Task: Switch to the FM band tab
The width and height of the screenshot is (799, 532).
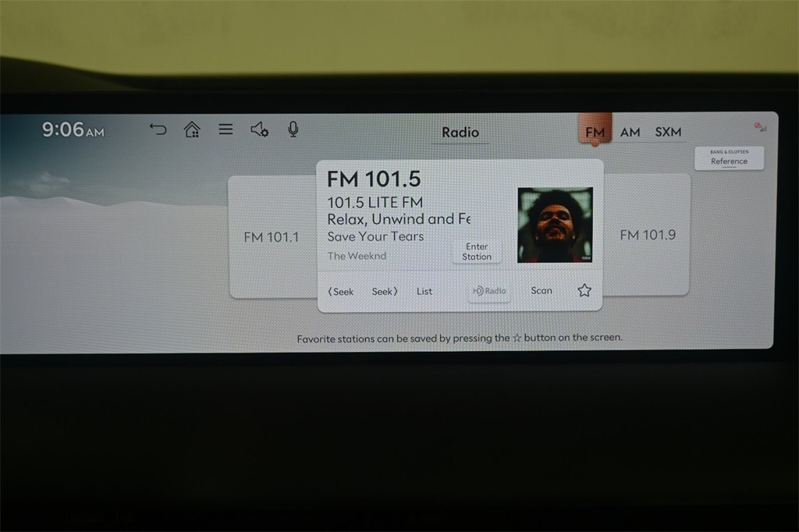Action: tap(595, 132)
